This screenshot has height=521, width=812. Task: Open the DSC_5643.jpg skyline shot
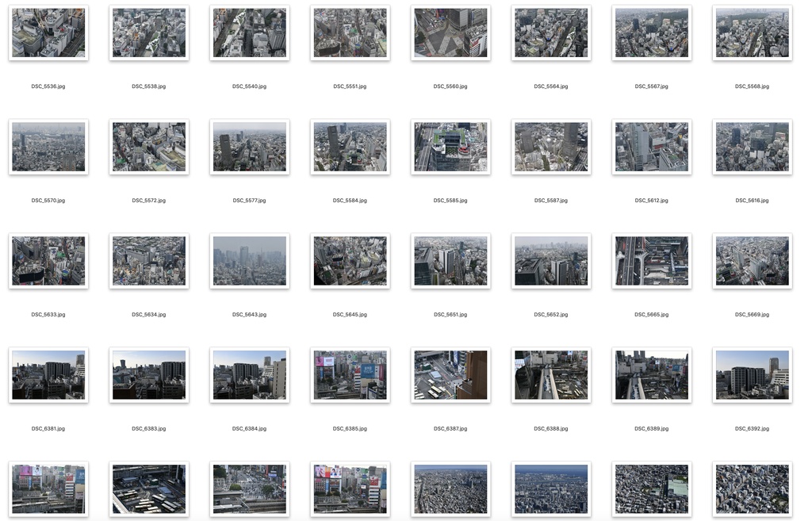coord(250,260)
